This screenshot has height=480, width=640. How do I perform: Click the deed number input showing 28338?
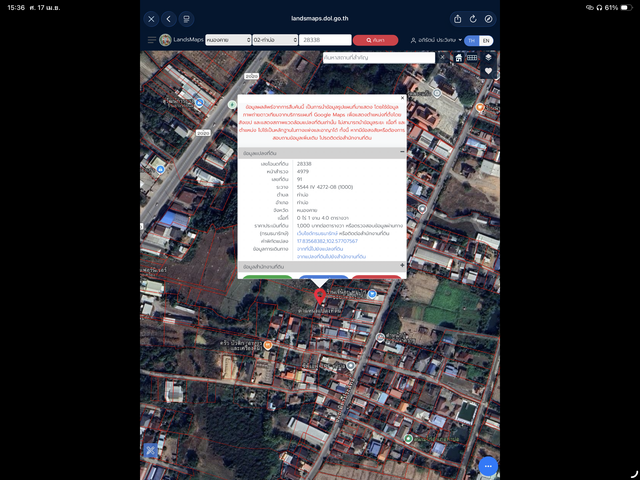(x=325, y=40)
